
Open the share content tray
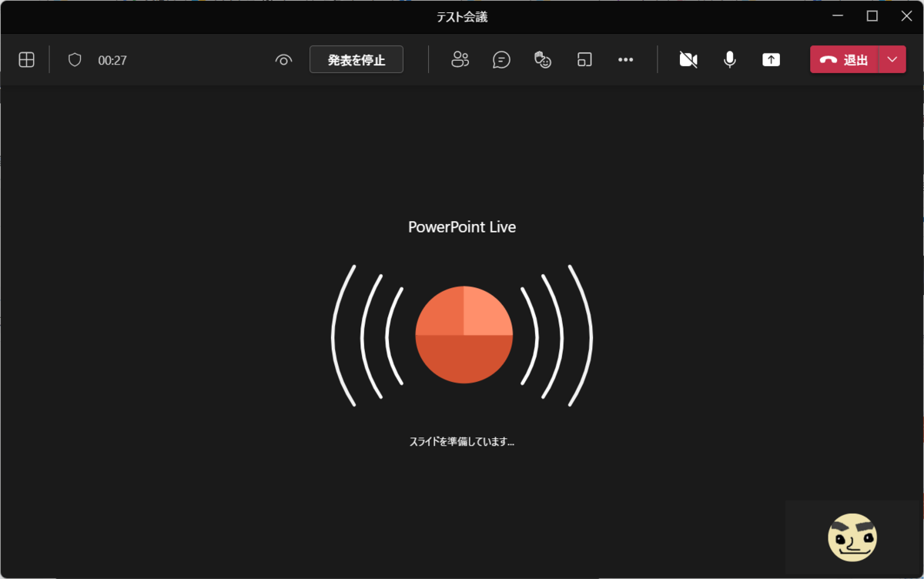coord(771,60)
